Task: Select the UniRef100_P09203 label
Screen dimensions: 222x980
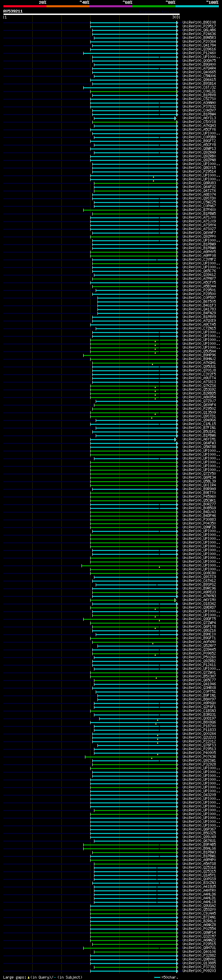Action: click(199, 971)
